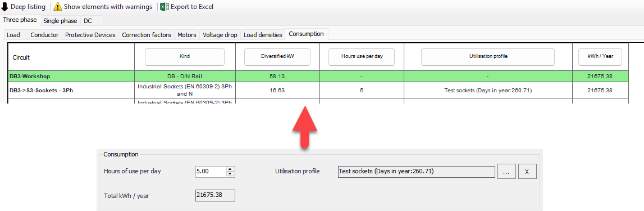Click the Total kWh / year value field
The width and height of the screenshot is (644, 211).
click(x=215, y=195)
